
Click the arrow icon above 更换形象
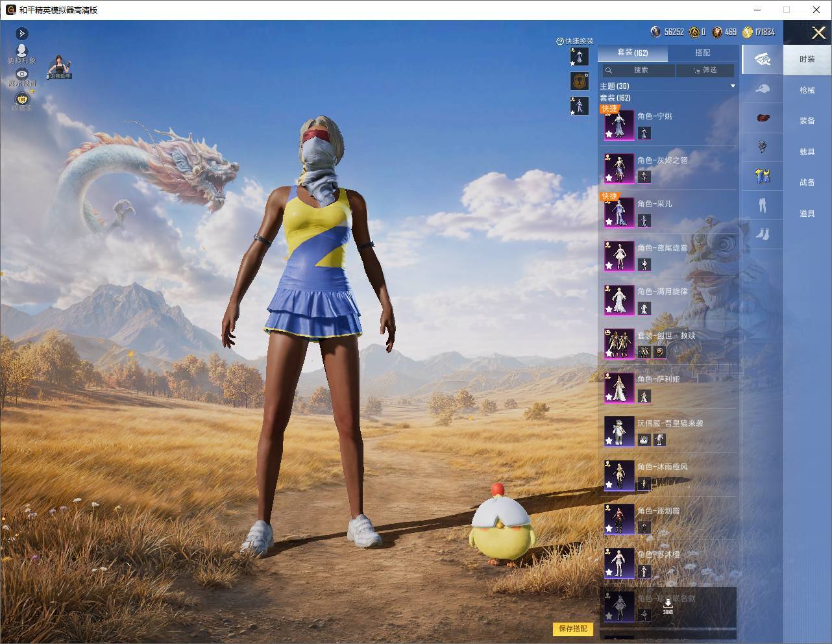(x=21, y=33)
